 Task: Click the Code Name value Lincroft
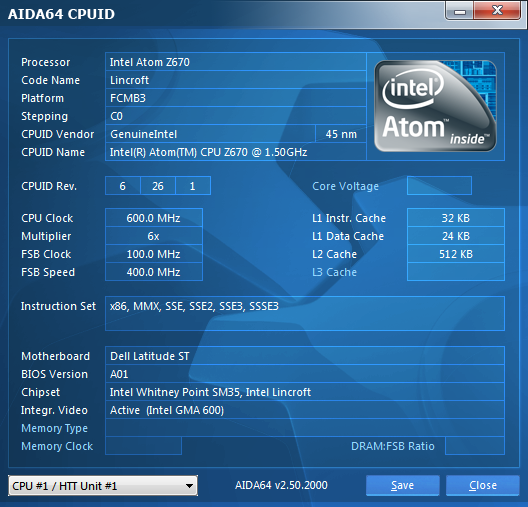[x=236, y=80]
